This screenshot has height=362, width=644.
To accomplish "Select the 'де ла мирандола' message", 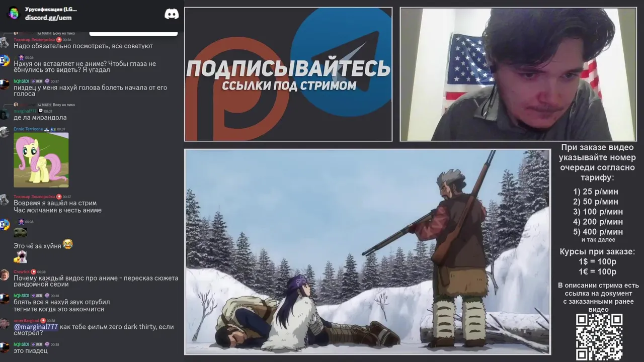I will 40,118.
